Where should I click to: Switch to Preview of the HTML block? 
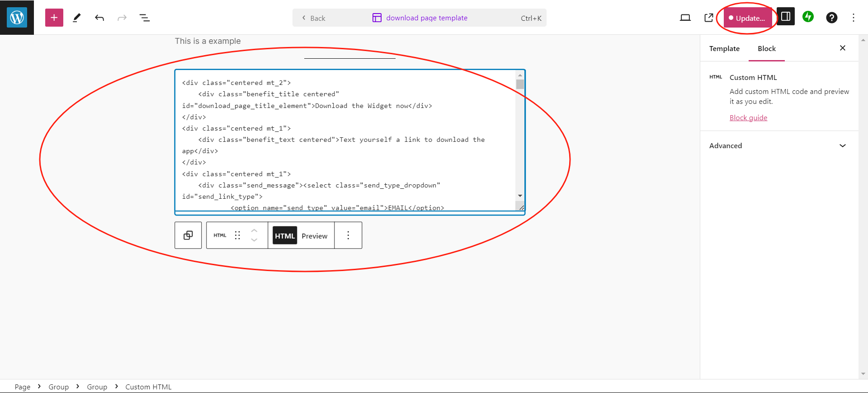pos(315,236)
